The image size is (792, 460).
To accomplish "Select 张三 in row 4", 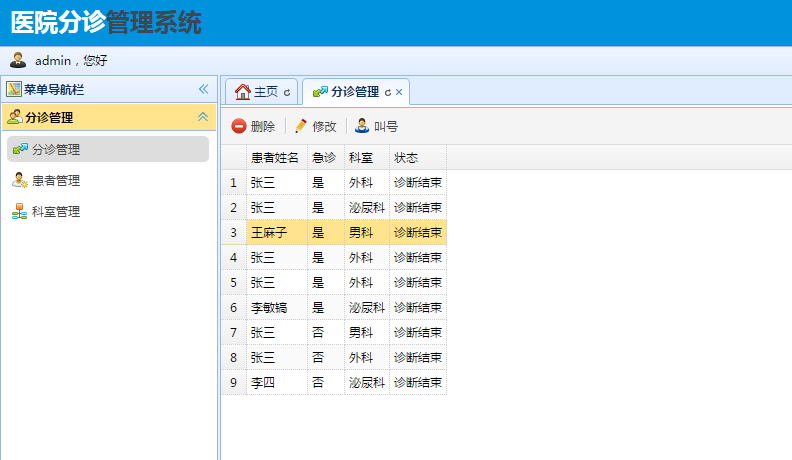I will tap(263, 258).
